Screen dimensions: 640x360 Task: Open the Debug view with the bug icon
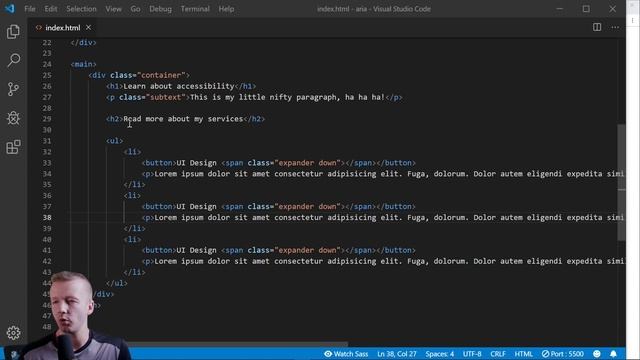point(13,118)
